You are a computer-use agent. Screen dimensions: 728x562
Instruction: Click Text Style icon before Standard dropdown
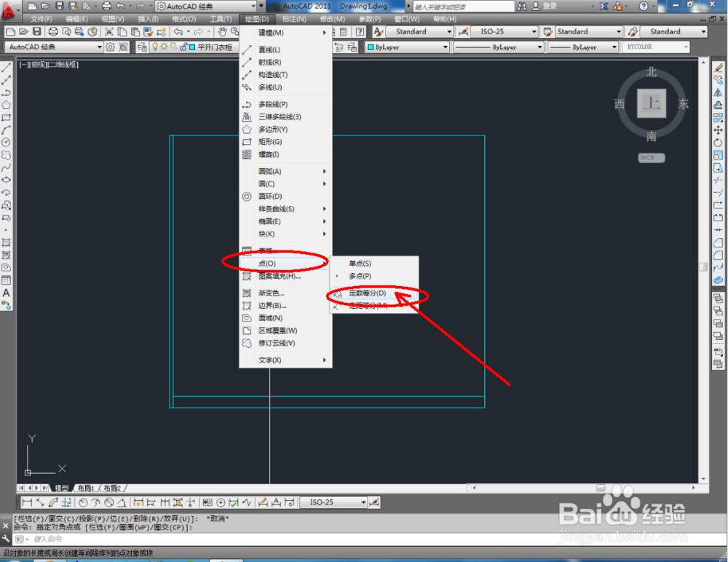click(379, 31)
